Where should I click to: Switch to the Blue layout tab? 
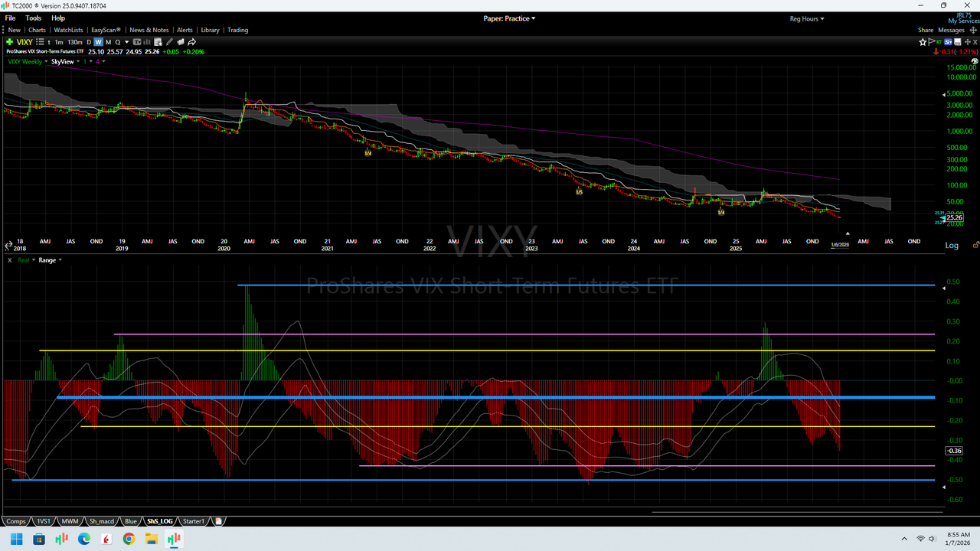tap(131, 521)
